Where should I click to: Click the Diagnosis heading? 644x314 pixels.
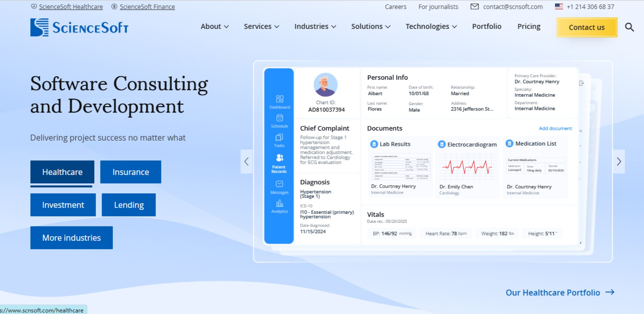point(315,182)
